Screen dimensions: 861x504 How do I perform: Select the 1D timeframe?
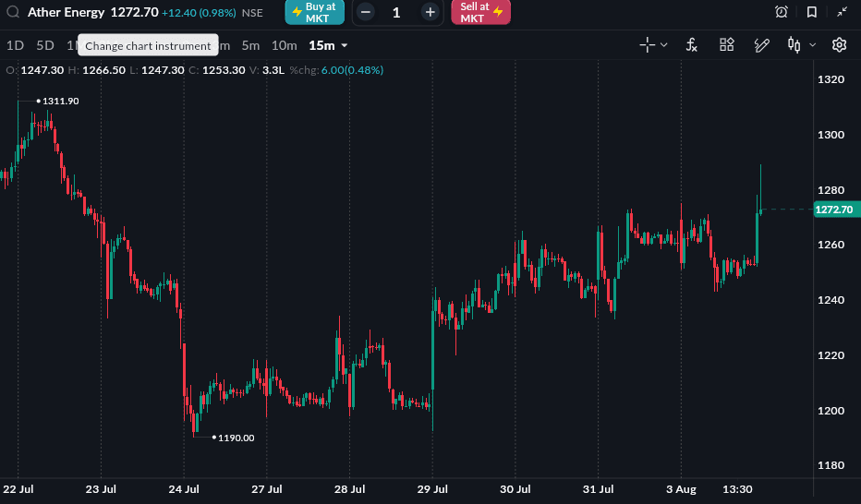pyautogui.click(x=16, y=45)
